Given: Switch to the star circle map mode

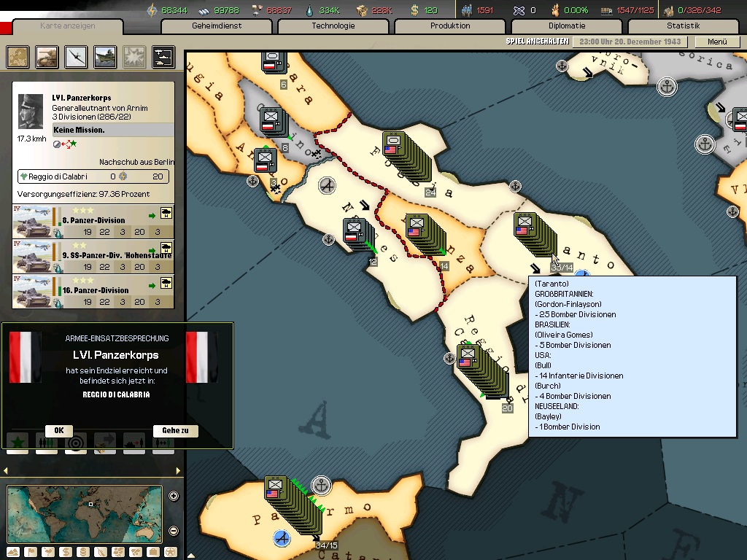Looking at the screenshot, I should pyautogui.click(x=171, y=553).
